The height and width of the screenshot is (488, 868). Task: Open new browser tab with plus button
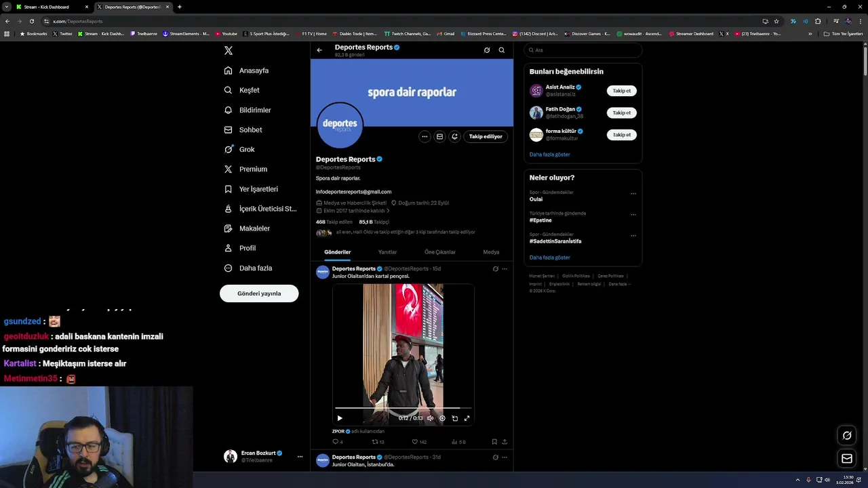tap(180, 7)
